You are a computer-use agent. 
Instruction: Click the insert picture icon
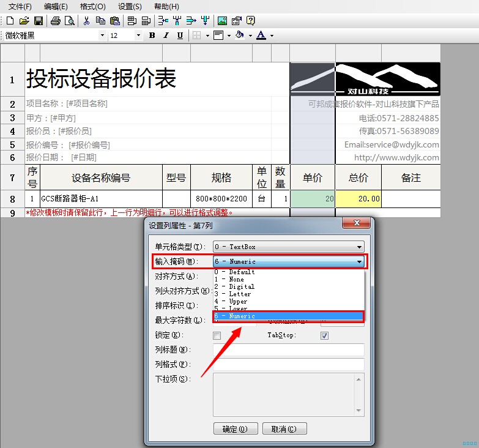pyautogui.click(x=222, y=21)
